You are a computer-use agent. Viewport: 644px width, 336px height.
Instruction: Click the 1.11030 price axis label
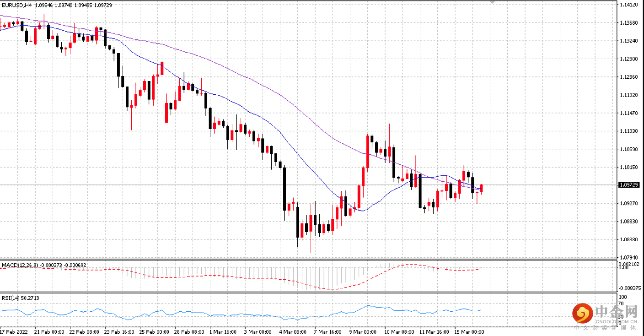coord(628,131)
